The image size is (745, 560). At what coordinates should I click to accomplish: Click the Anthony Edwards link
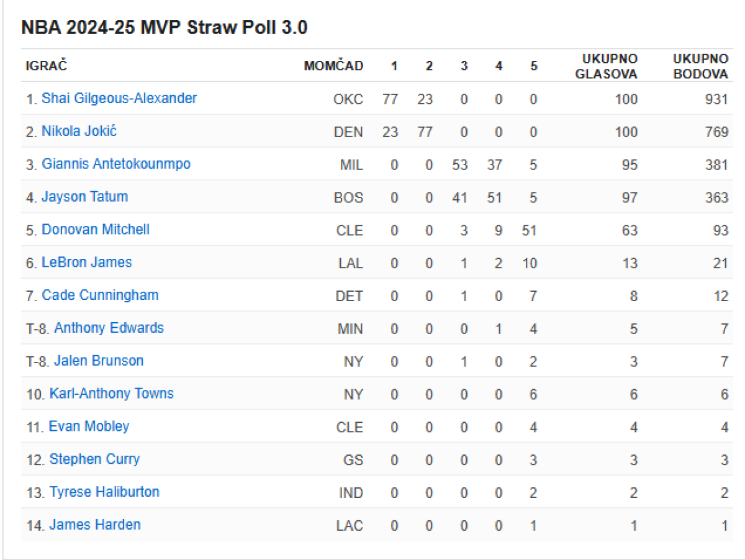point(109,328)
